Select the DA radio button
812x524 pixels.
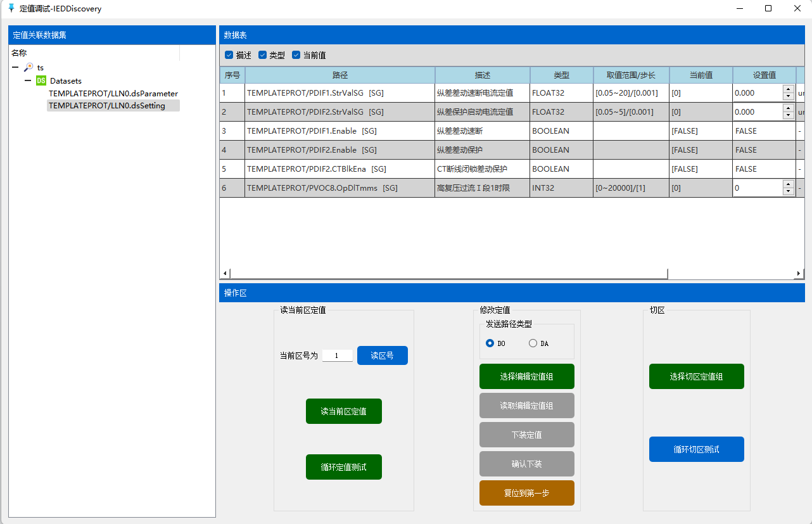(x=533, y=343)
